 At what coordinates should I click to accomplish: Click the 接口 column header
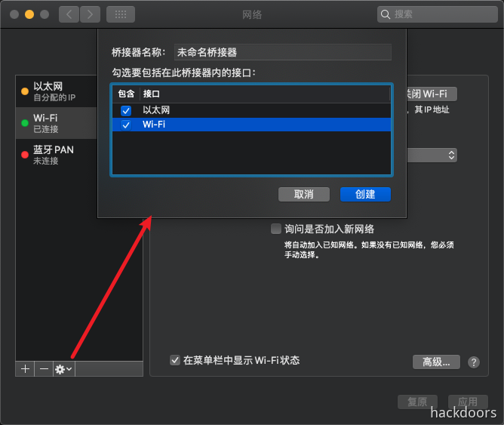coord(265,94)
